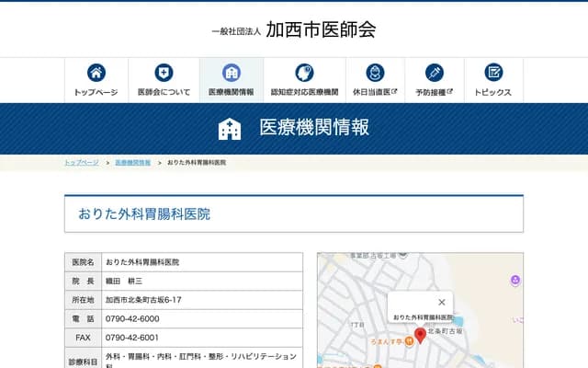The width and height of the screenshot is (588, 368).
Task: Open the 認知症対応医療機関 menu label
Action: 304,93
